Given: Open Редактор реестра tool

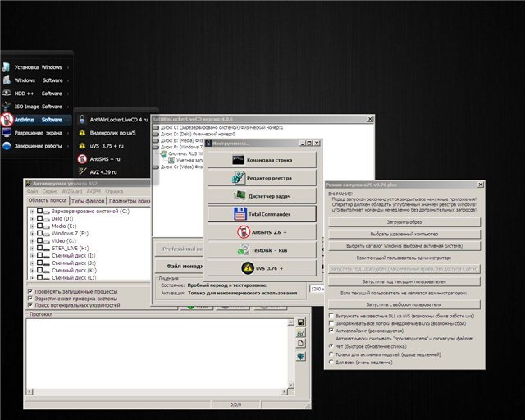Looking at the screenshot, I should (258, 178).
